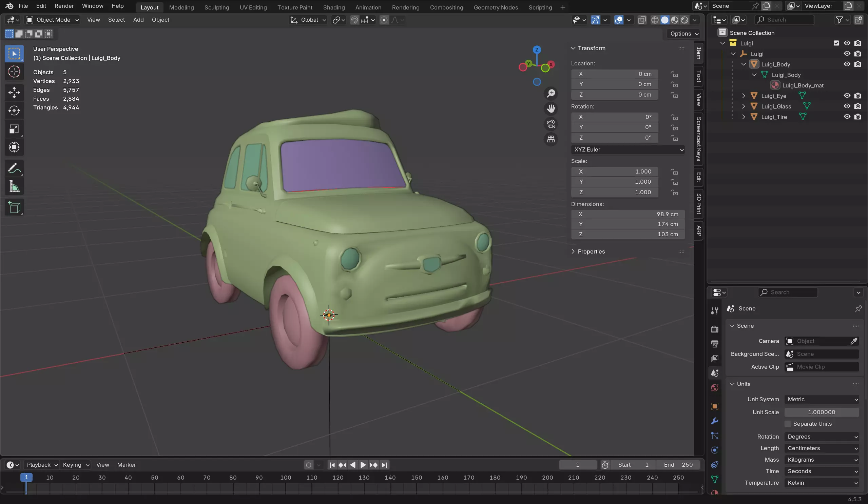Open the Object Mode dropdown
868x504 pixels.
[53, 20]
